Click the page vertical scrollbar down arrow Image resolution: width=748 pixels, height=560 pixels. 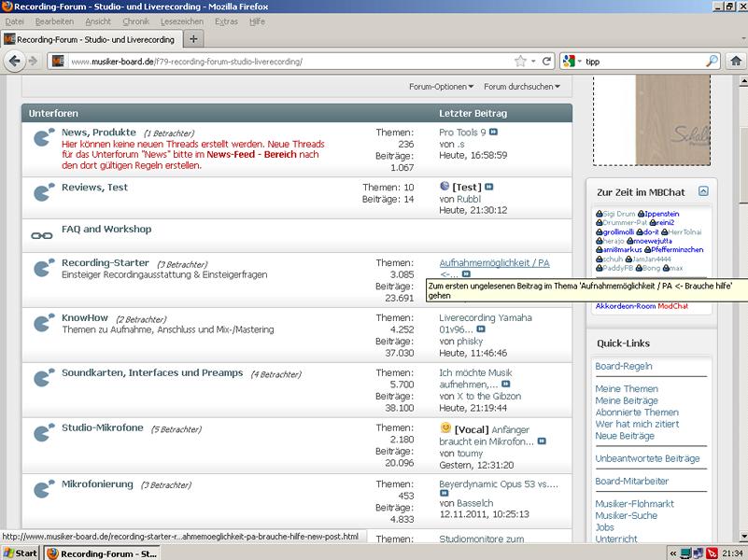point(743,537)
